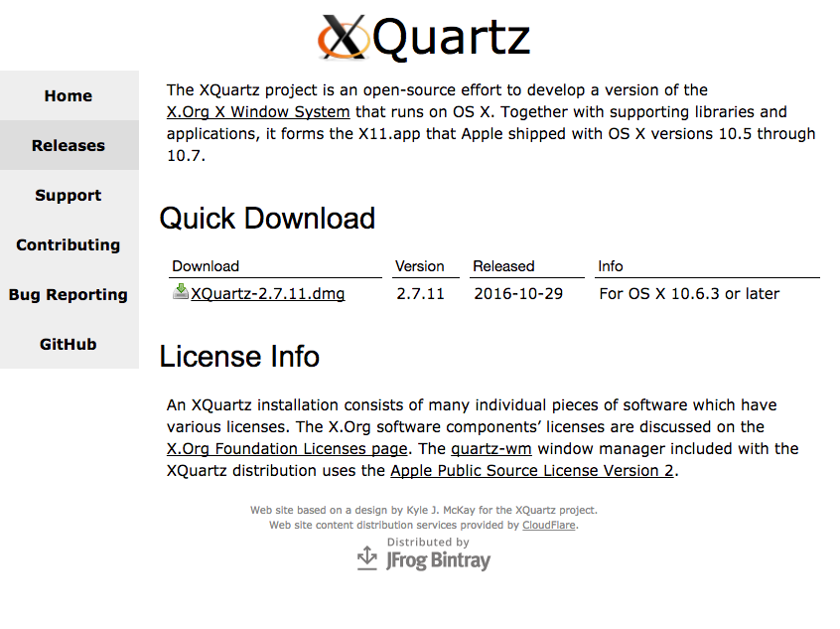Image resolution: width=840 pixels, height=629 pixels.
Task: Click the Quick Download heading
Action: [267, 219]
